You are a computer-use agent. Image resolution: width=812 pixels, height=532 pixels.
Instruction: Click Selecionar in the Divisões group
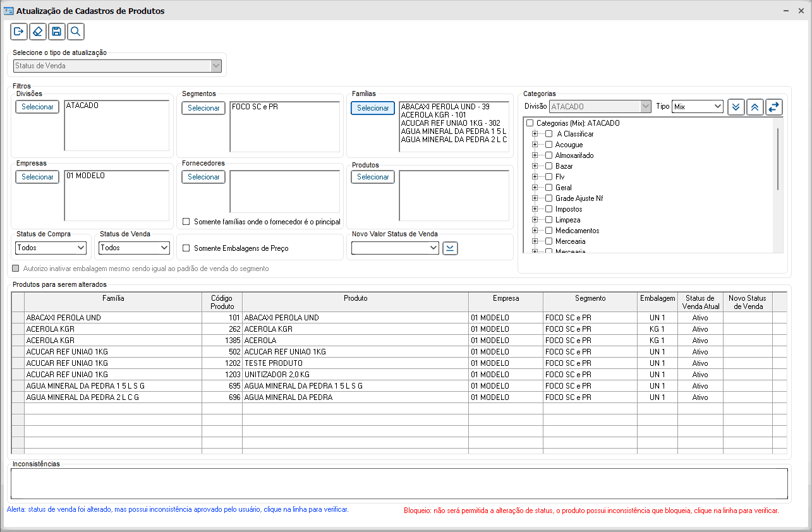(x=37, y=107)
